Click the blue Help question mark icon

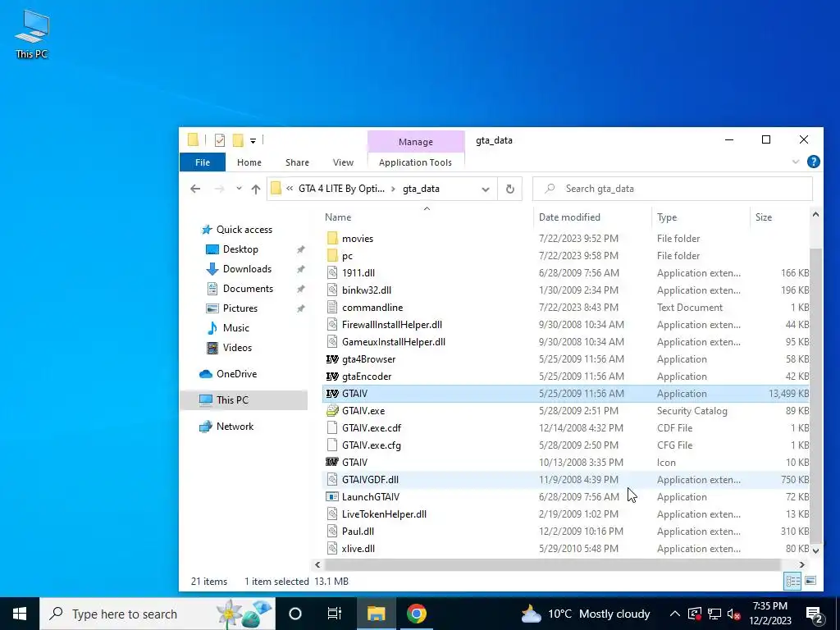point(813,162)
